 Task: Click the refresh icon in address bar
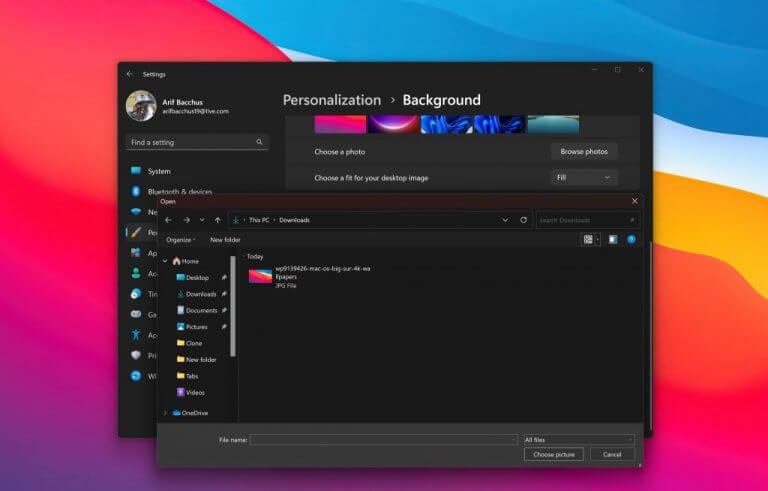[524, 220]
